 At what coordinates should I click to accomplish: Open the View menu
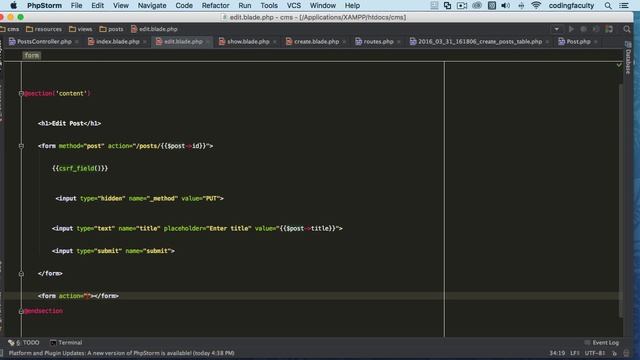pyautogui.click(x=120, y=5)
